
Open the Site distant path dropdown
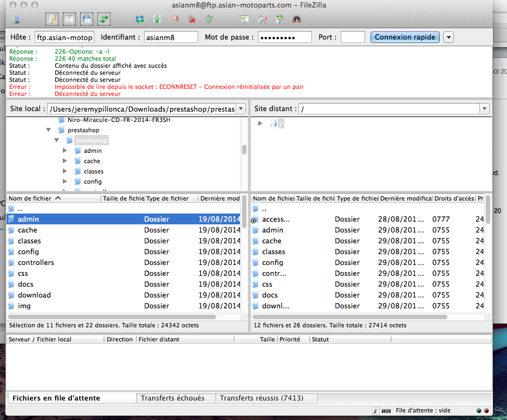[484, 109]
